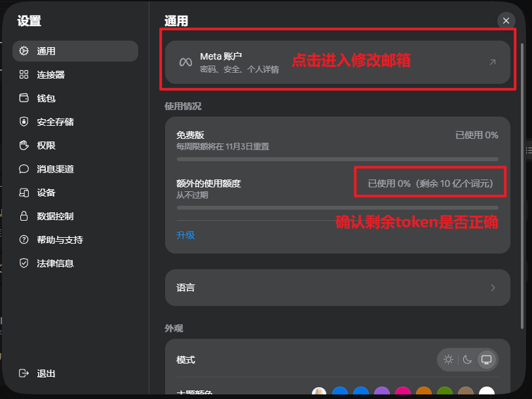
Task: Click the 免费版 plan label
Action: coord(191,135)
